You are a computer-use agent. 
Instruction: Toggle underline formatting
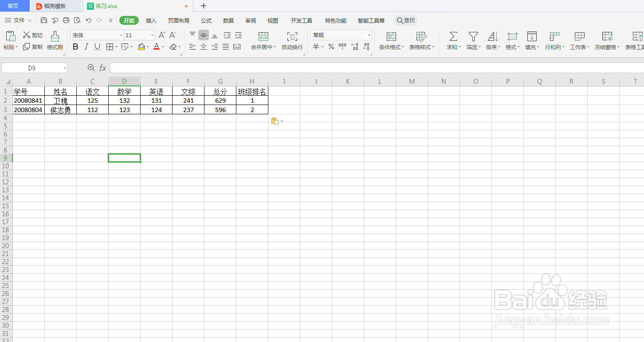(98, 47)
